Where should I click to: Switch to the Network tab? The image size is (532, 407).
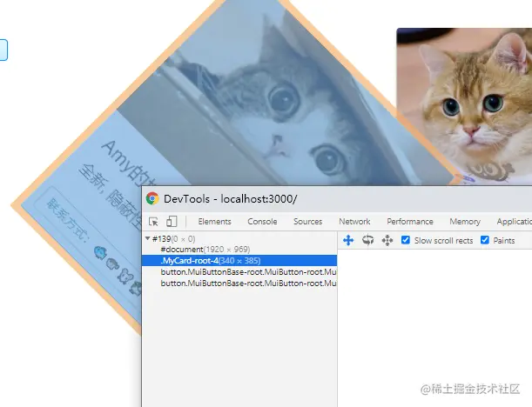354,222
